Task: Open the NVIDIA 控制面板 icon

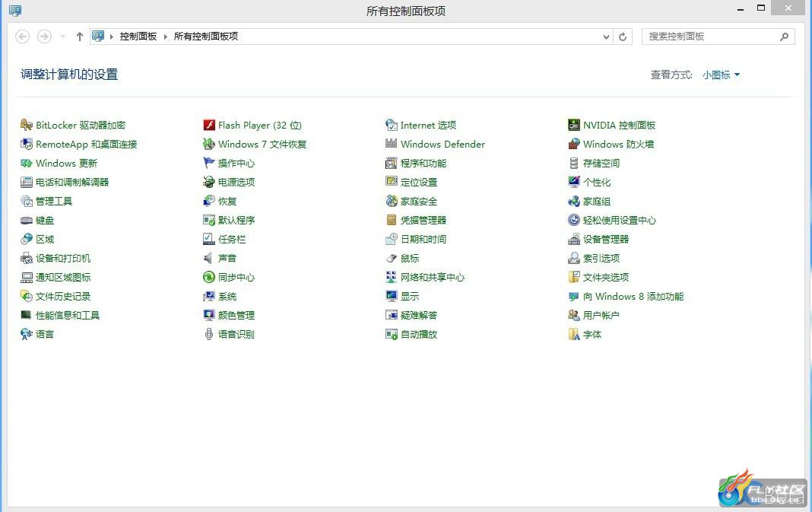Action: 574,125
